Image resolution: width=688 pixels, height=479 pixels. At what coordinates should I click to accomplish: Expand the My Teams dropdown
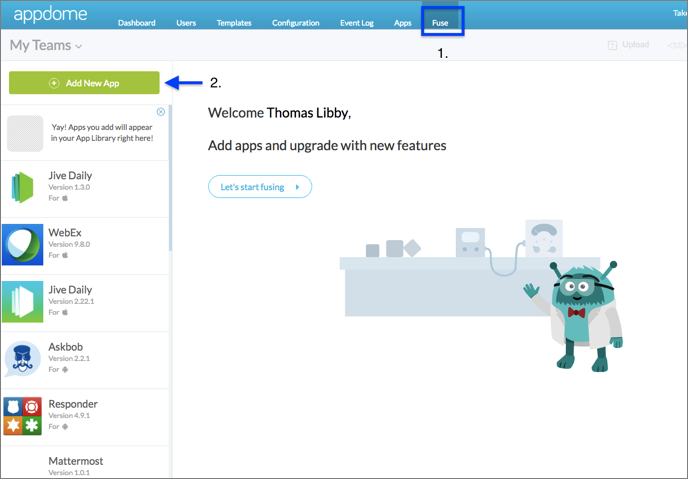(x=46, y=45)
